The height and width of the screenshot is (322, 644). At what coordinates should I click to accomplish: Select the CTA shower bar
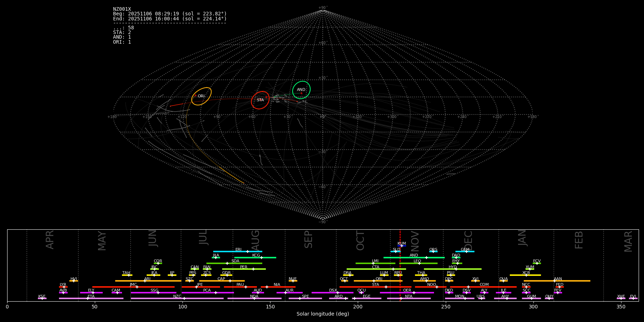(376, 269)
